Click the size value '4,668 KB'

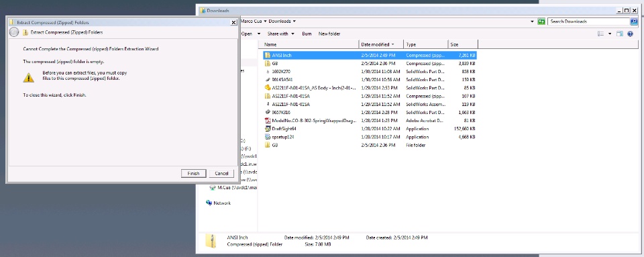tap(467, 137)
